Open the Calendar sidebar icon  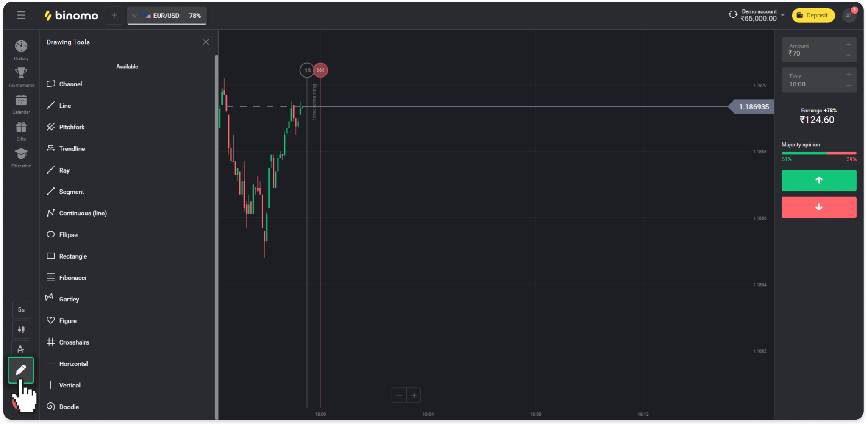(21, 103)
